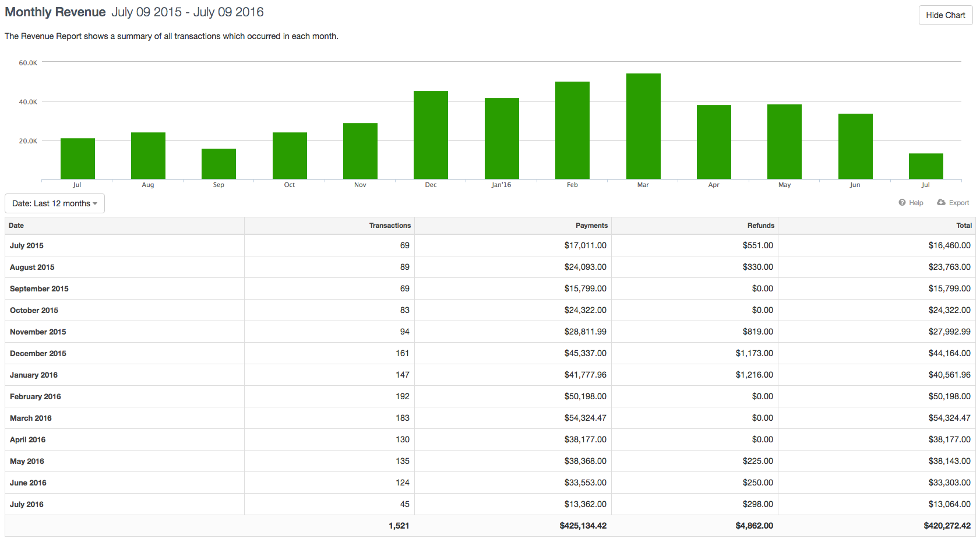Viewport: 980px width, 549px height.
Task: Select the Jan'16 bar in chart
Action: coord(502,138)
